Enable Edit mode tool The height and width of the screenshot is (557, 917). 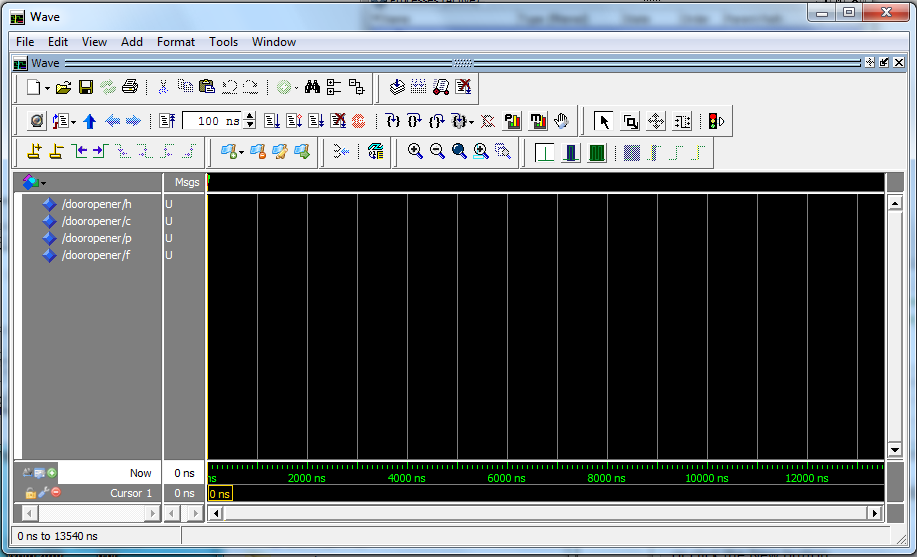[682, 121]
